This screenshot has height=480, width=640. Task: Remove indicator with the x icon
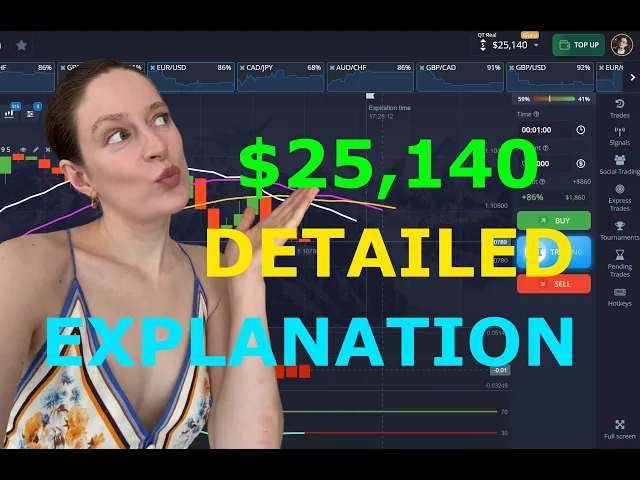[48, 150]
